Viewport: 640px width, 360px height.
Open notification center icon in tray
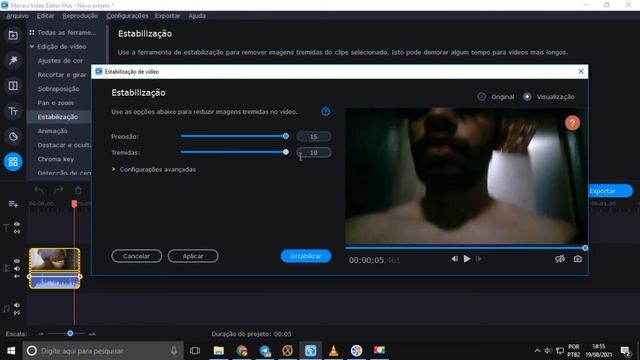point(625,351)
